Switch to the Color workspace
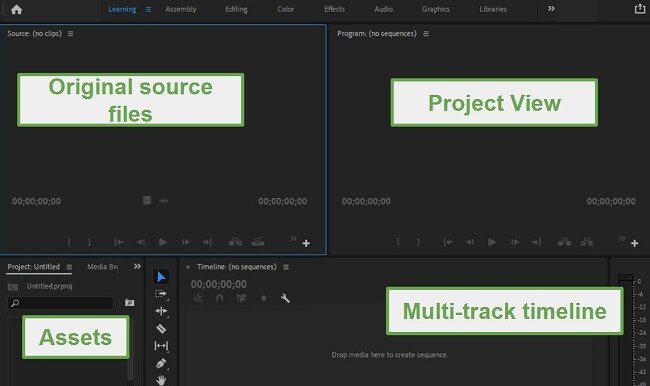Screen dimensions: 650x386 click(286, 9)
